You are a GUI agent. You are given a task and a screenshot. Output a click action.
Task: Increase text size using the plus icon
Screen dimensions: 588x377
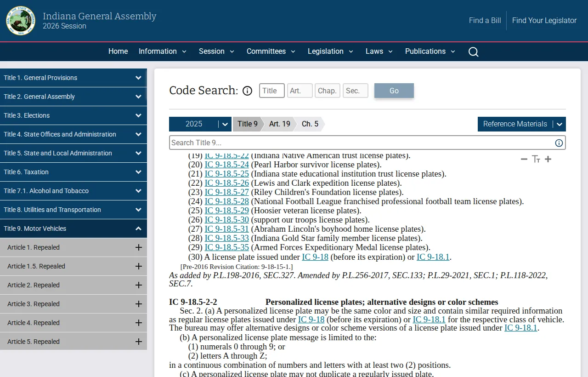pyautogui.click(x=548, y=159)
